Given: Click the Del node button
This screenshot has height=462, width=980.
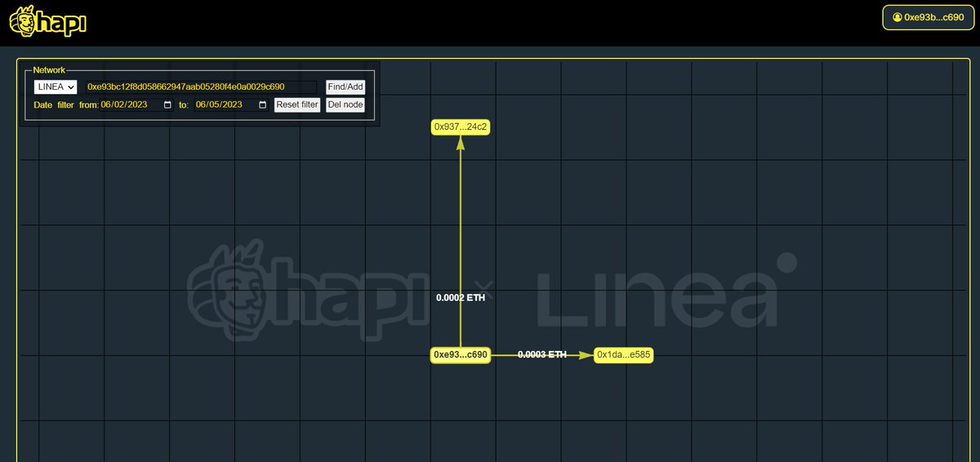Looking at the screenshot, I should pyautogui.click(x=345, y=104).
